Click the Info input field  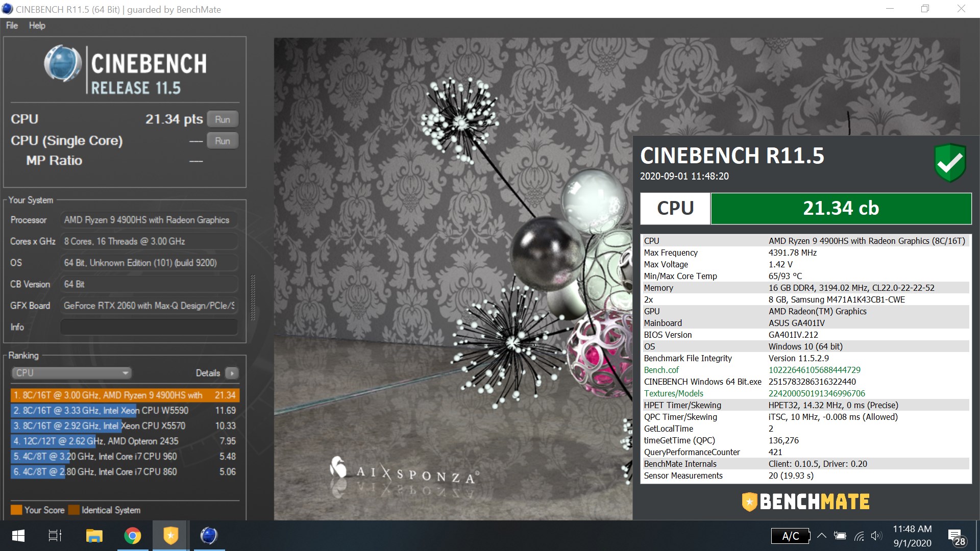[149, 327]
